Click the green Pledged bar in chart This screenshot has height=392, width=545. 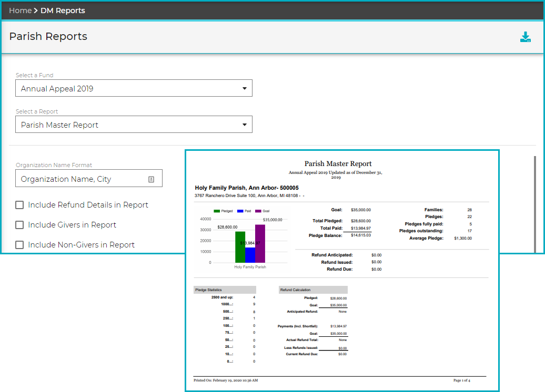coord(240,247)
